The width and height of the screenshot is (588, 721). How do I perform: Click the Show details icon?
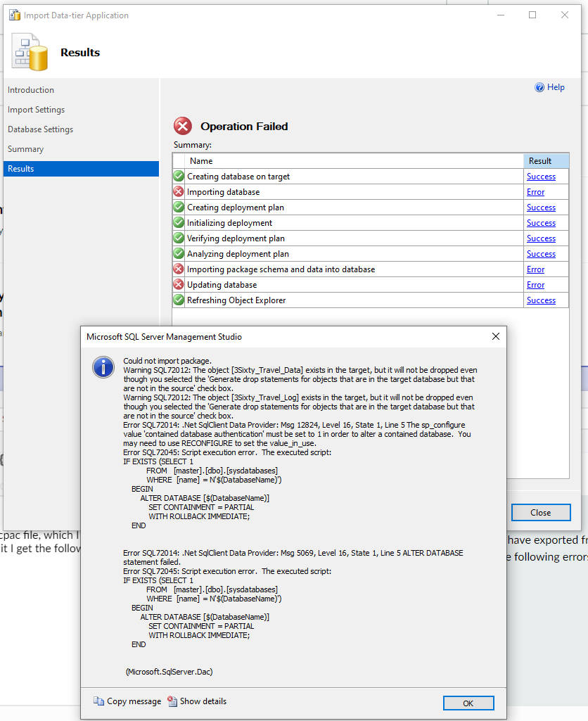[x=172, y=701]
